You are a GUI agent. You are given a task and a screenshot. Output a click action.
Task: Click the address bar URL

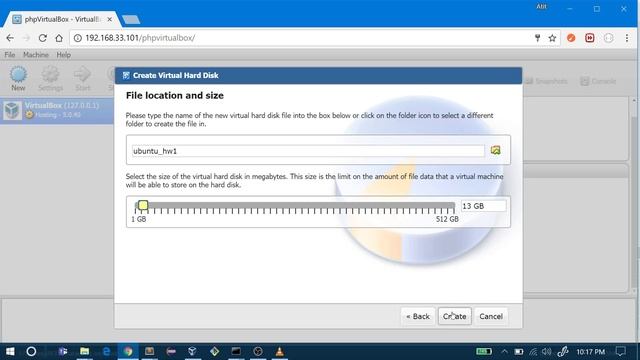tap(140, 38)
